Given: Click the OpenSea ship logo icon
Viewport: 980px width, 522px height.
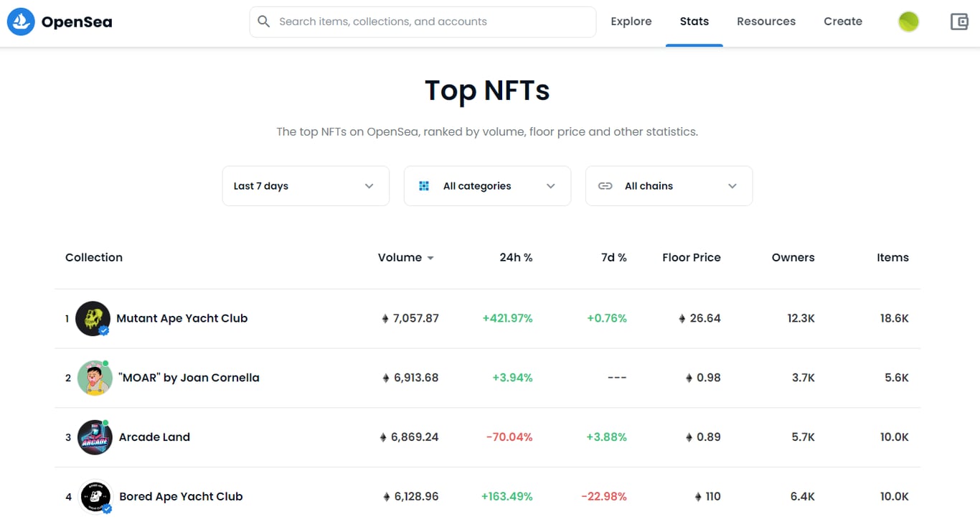Looking at the screenshot, I should coord(21,22).
